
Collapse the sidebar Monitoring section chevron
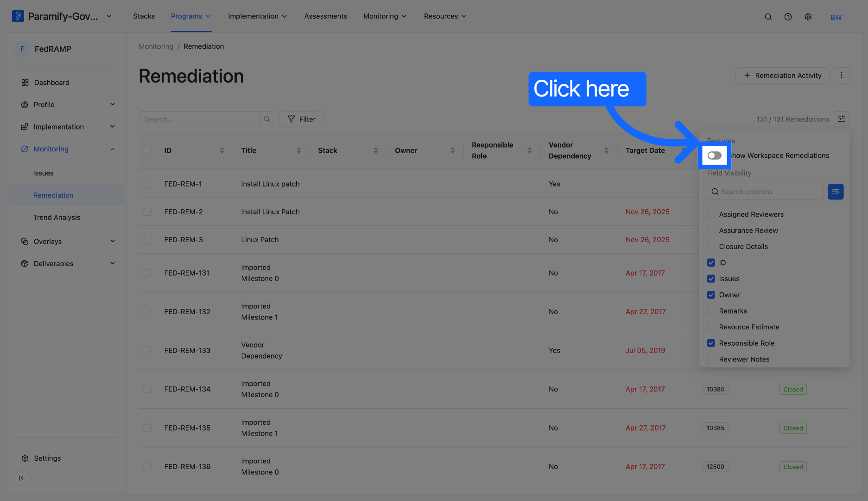pyautogui.click(x=113, y=149)
